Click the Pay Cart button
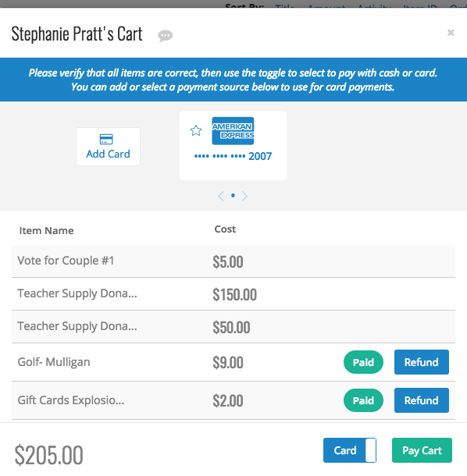 422,450
